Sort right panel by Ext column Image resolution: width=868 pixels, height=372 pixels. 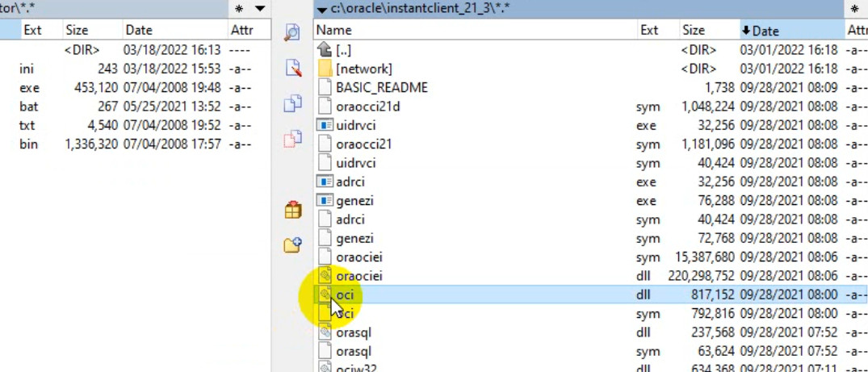(658, 30)
